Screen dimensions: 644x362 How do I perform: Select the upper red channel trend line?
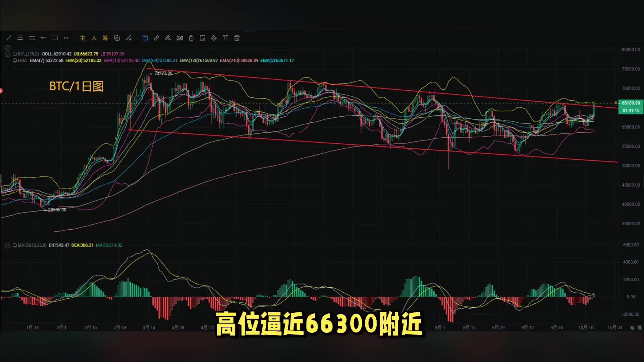[x=382, y=88]
